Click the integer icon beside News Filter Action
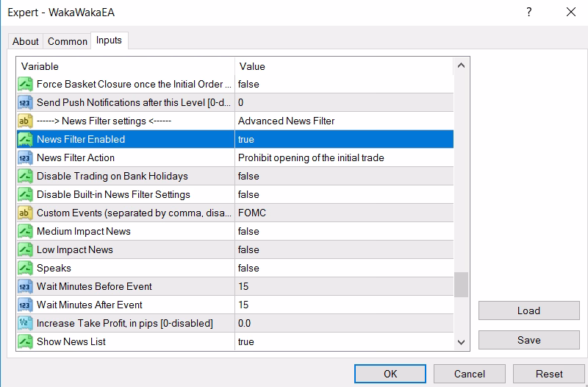 point(25,157)
